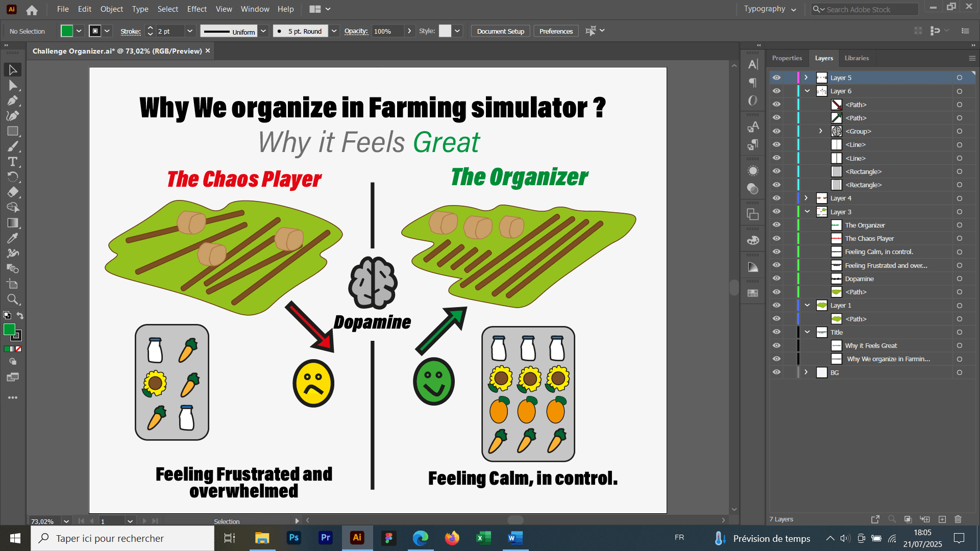
Task: Select the Eyedropper tool
Action: tap(13, 238)
